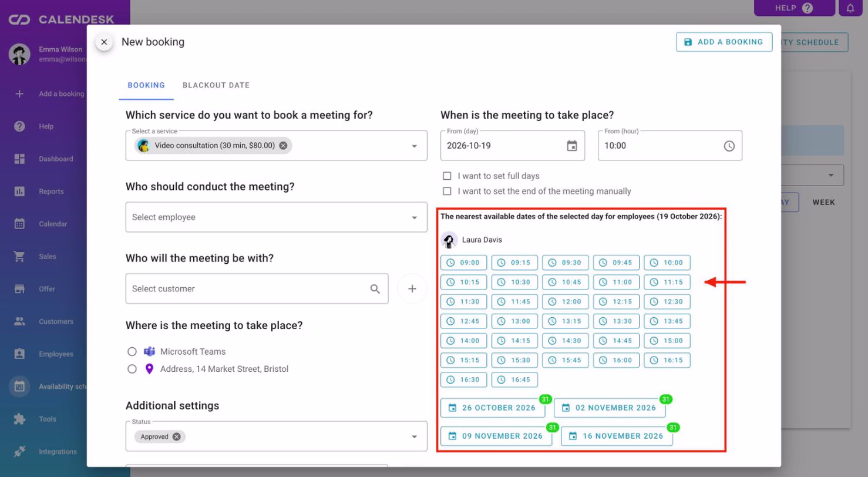Screen dimensions: 868x477
Task: Open Help question mark icon in sidebar
Action: point(19,126)
